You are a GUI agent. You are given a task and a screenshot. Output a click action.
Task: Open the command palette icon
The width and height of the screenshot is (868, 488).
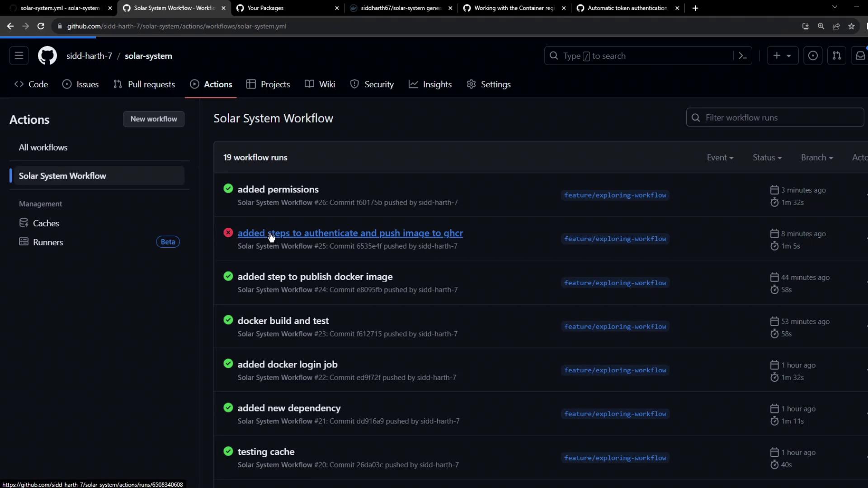pyautogui.click(x=742, y=56)
